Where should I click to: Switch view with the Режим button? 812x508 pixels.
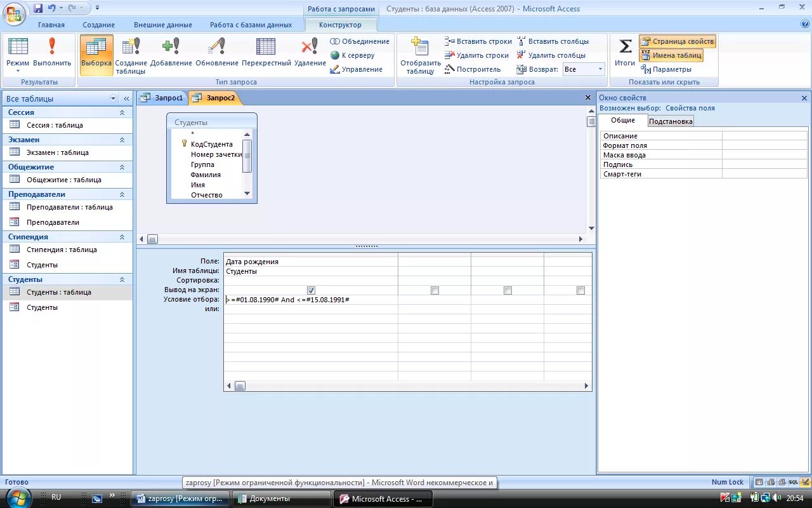18,55
